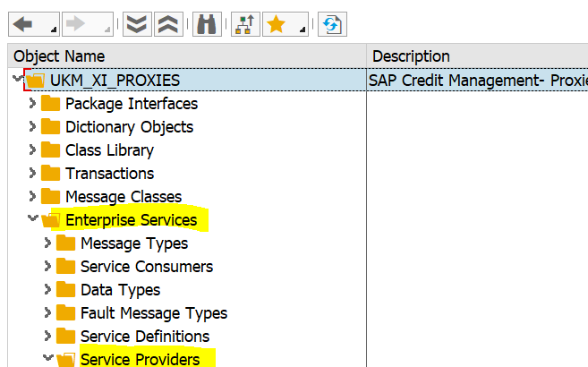Collapse the Service Providers node

(48, 359)
